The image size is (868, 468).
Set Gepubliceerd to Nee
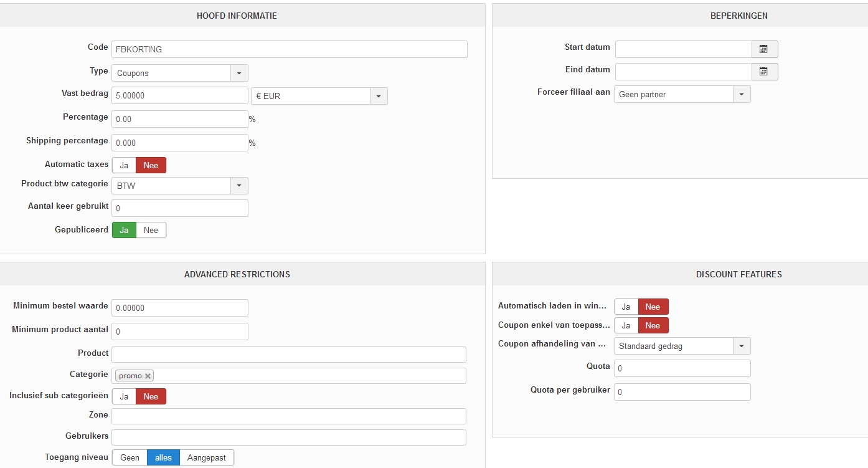pos(151,230)
